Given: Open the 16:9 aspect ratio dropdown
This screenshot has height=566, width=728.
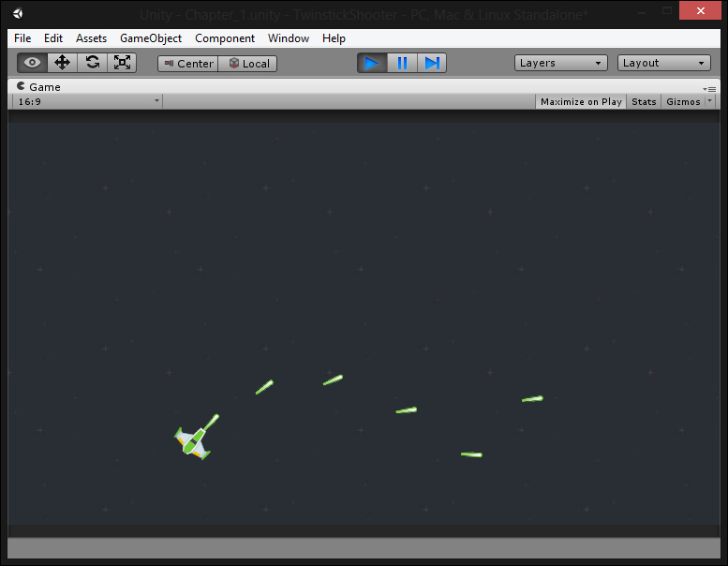Looking at the screenshot, I should coord(88,101).
